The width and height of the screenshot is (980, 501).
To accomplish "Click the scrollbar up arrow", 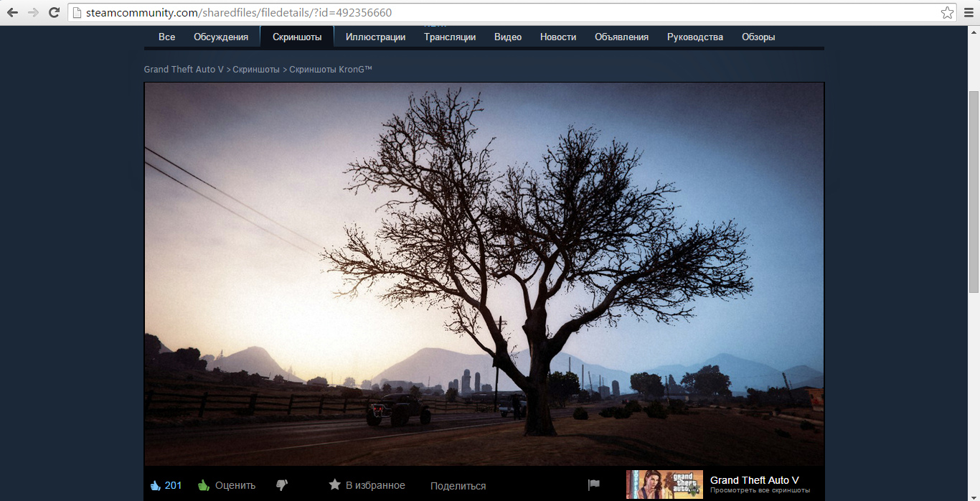I will (x=974, y=32).
